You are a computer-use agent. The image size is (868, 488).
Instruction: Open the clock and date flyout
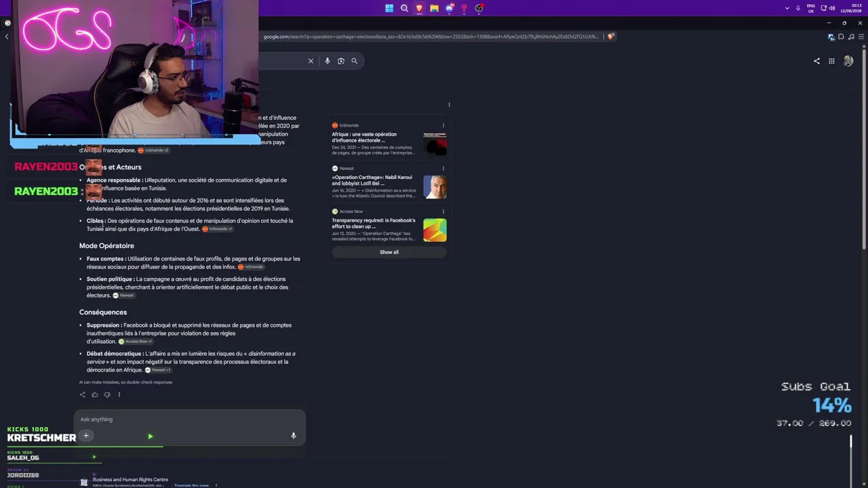(x=851, y=8)
